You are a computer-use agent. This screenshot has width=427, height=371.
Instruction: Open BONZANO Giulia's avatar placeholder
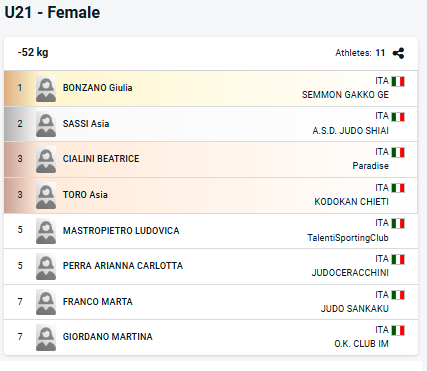(46, 88)
